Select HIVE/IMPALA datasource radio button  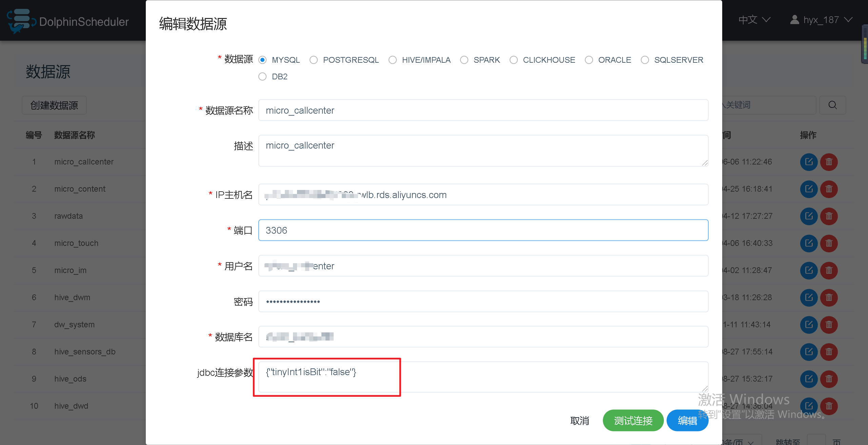click(x=393, y=60)
